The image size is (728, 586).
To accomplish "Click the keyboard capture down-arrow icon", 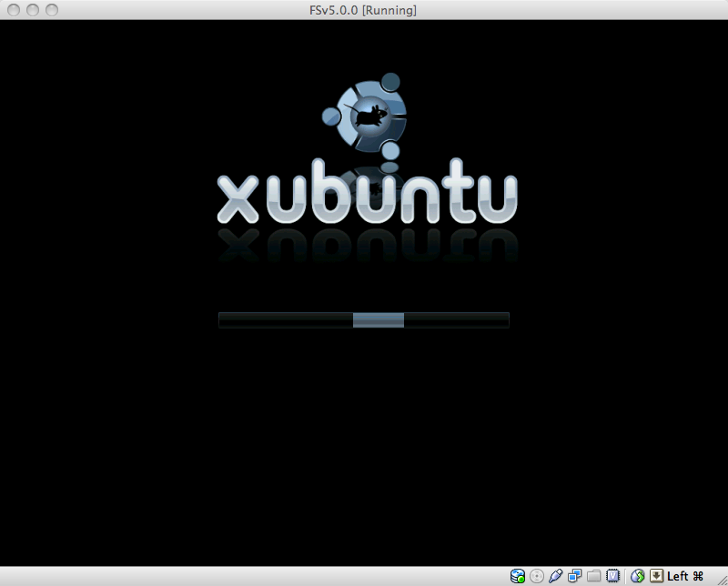I will 656,576.
